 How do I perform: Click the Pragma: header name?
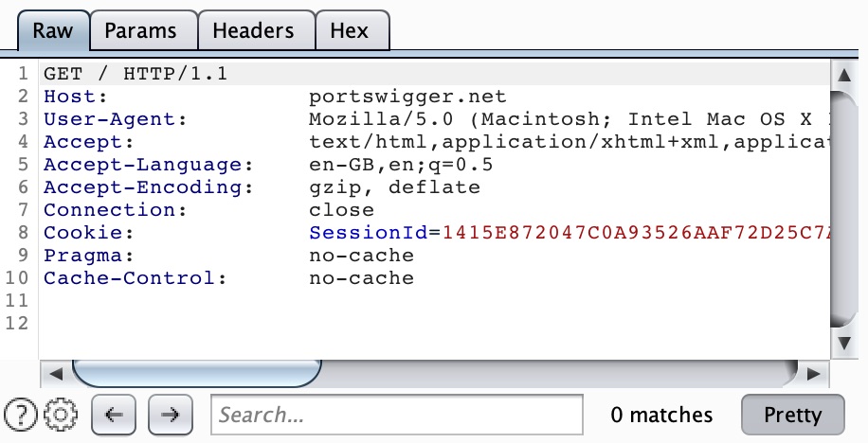(x=89, y=256)
